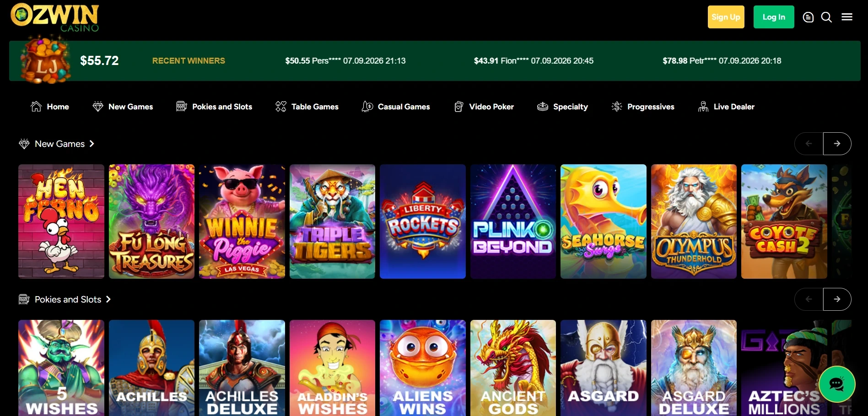Image resolution: width=868 pixels, height=416 pixels.
Task: Click the $50.55 Pers**** winner entry
Action: pos(345,60)
